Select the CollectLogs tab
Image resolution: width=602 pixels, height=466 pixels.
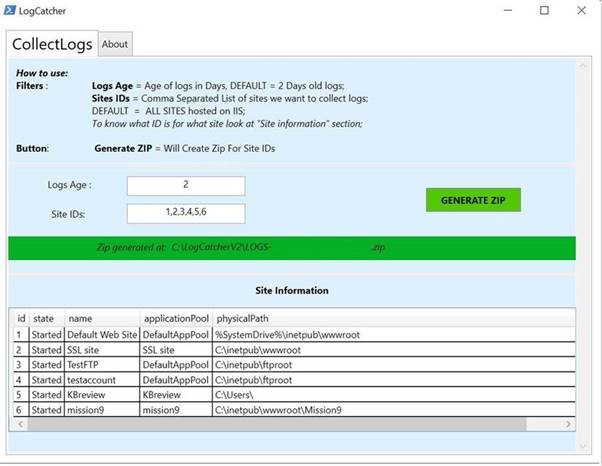click(52, 44)
